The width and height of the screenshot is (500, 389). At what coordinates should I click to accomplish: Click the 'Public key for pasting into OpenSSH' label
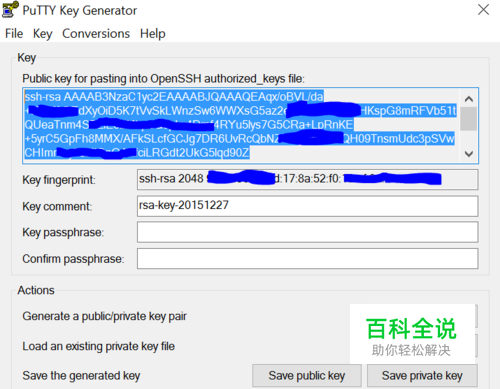[x=163, y=79]
